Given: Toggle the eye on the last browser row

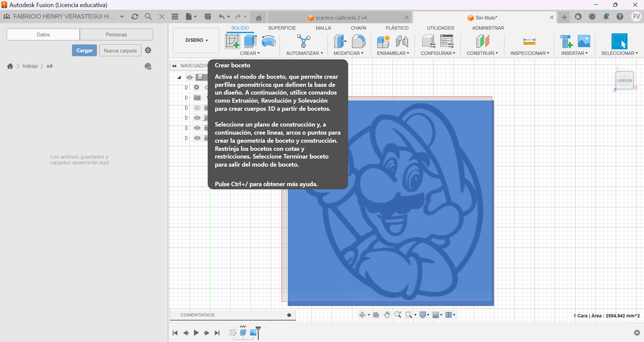Looking at the screenshot, I should pos(197,138).
